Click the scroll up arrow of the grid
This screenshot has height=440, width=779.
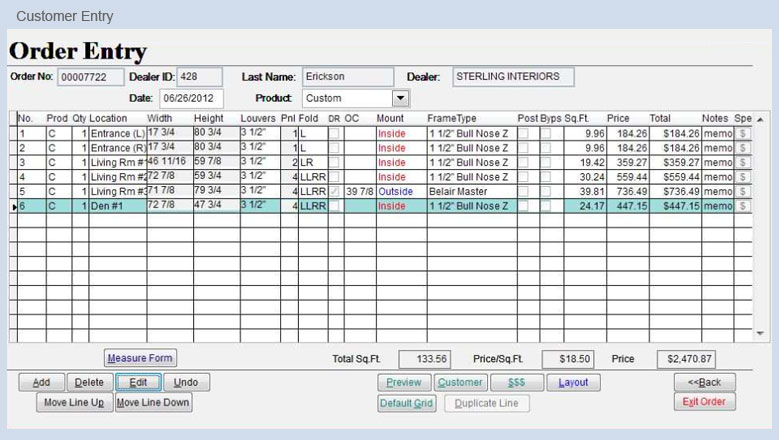[x=760, y=118]
